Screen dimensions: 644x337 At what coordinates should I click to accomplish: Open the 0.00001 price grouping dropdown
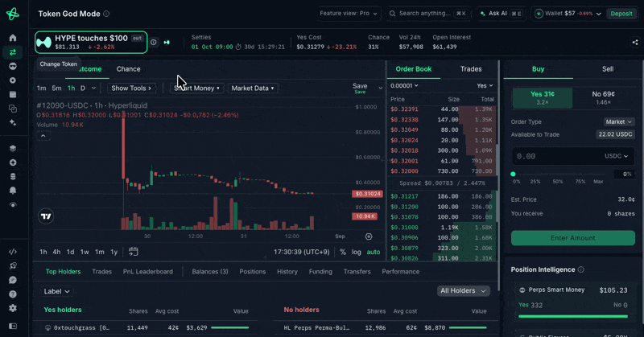click(404, 86)
